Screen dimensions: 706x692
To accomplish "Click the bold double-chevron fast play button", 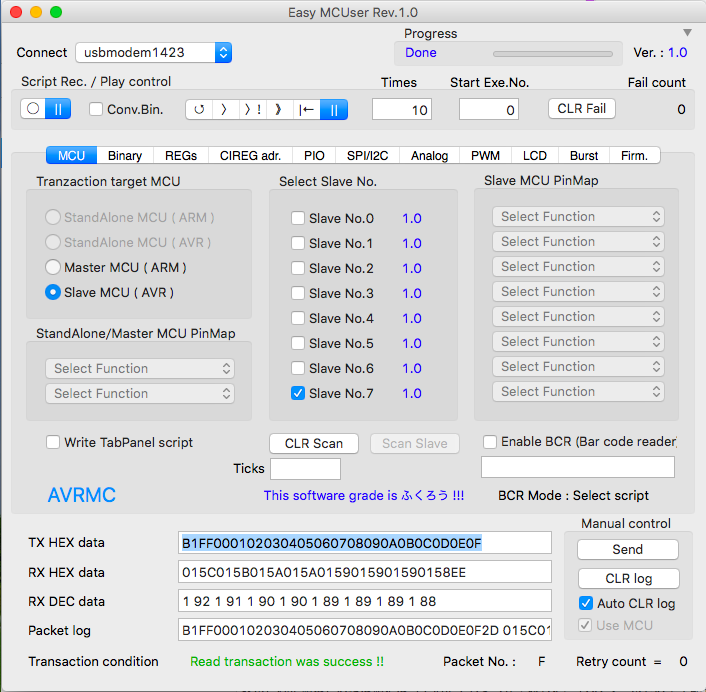I will click(280, 109).
